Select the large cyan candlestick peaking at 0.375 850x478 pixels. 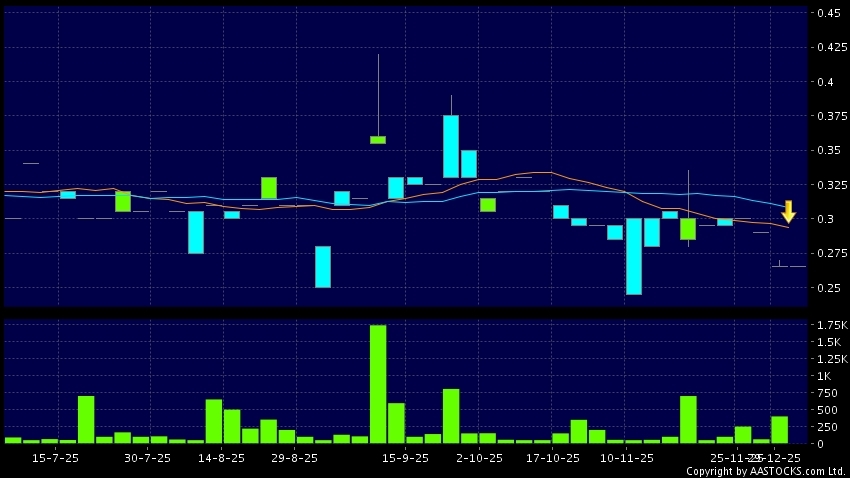coord(451,146)
